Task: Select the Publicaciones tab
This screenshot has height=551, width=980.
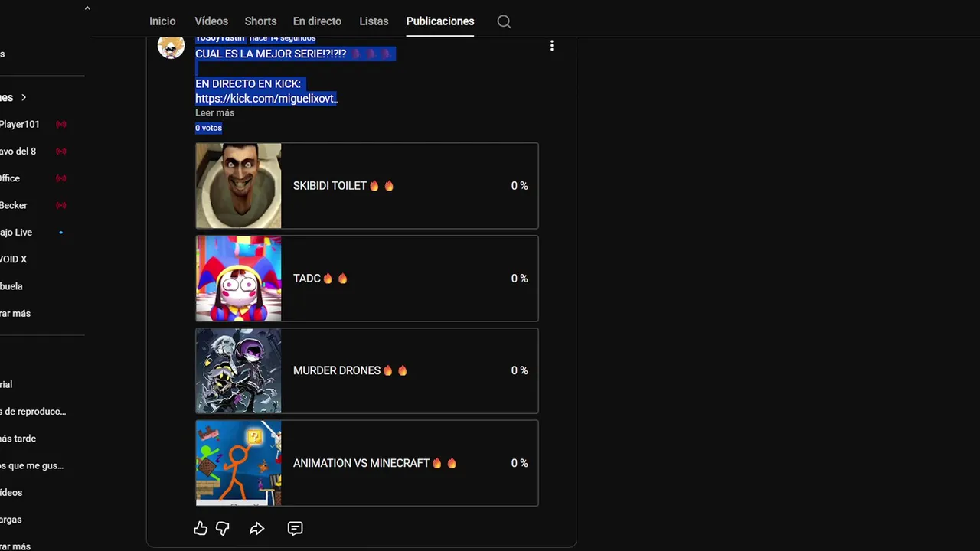Action: [x=440, y=21]
